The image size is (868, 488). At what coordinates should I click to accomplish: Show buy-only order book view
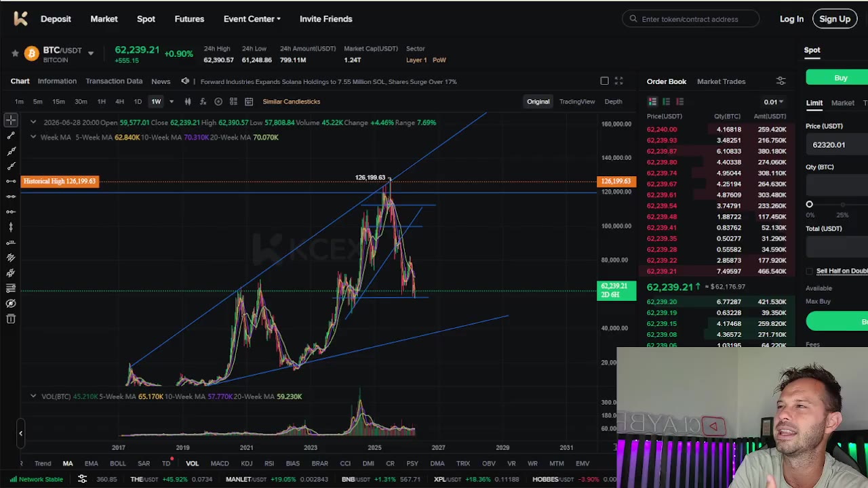666,102
